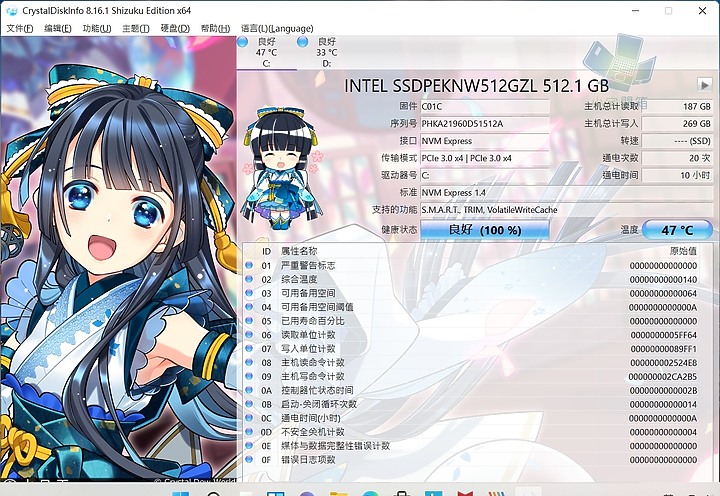Click the status circle for 0E 媒体与数据完整性错误计数
Viewport: 720px width, 496px height.
tap(249, 445)
